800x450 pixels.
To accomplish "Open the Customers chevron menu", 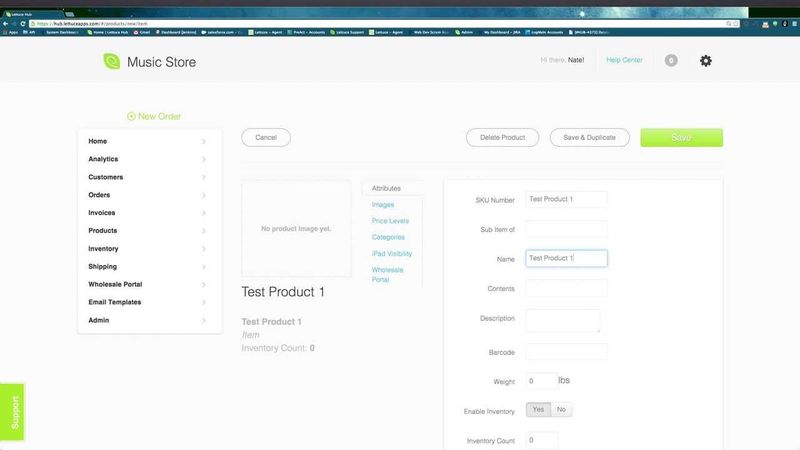I will point(204,178).
